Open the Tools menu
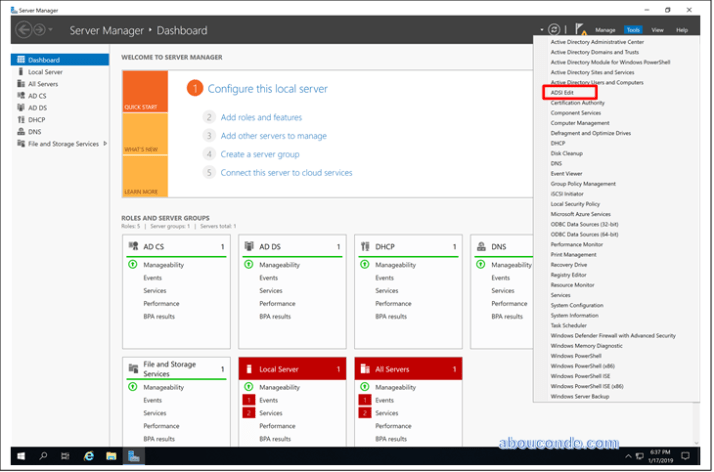This screenshot has width=714, height=472. point(633,30)
